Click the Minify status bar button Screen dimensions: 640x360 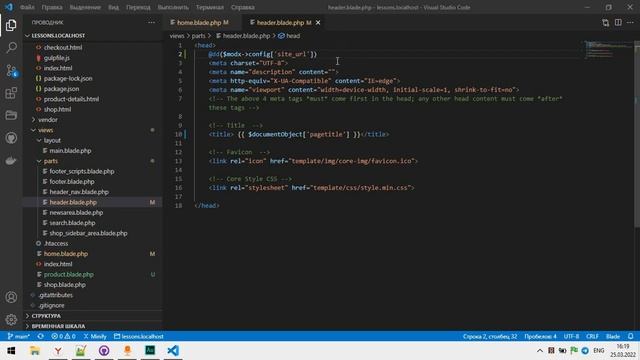coord(95,336)
